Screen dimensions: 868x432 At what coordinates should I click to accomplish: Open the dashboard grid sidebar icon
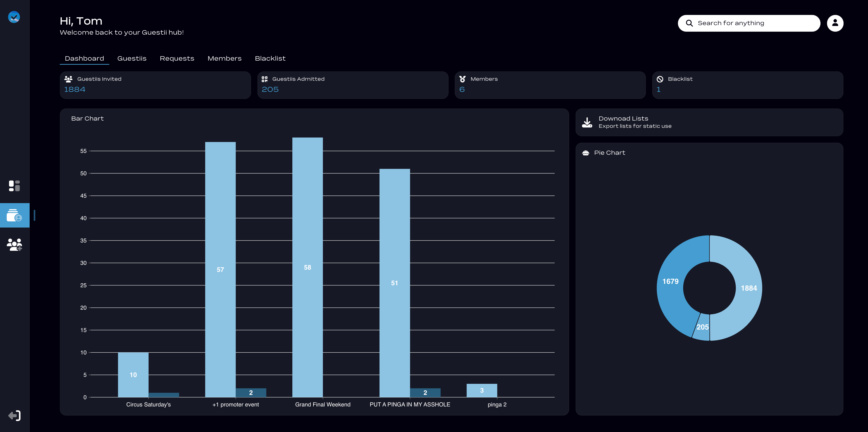(x=14, y=186)
